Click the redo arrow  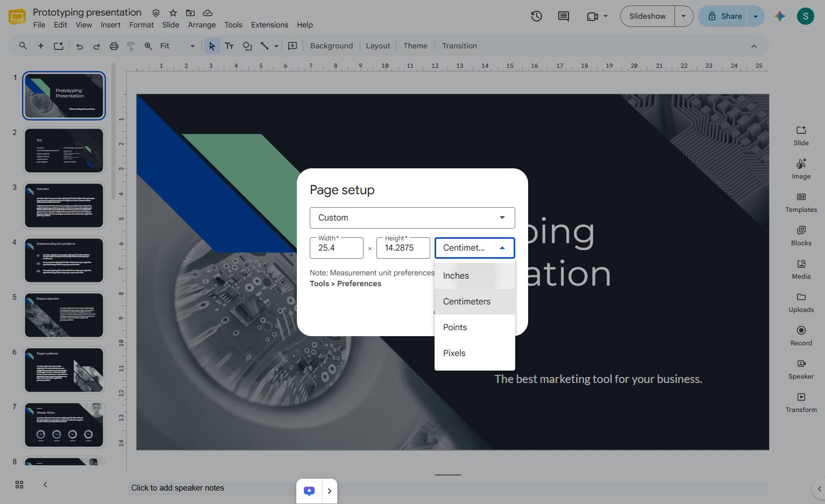[97, 46]
